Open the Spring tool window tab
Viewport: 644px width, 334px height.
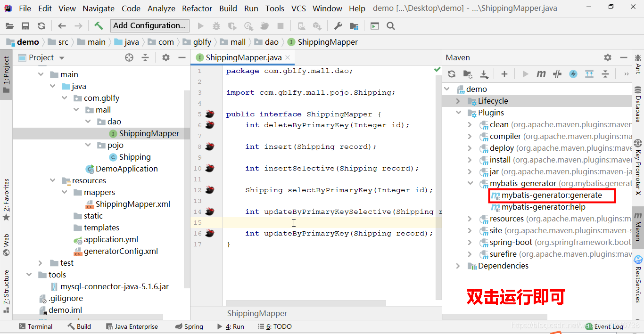click(189, 326)
